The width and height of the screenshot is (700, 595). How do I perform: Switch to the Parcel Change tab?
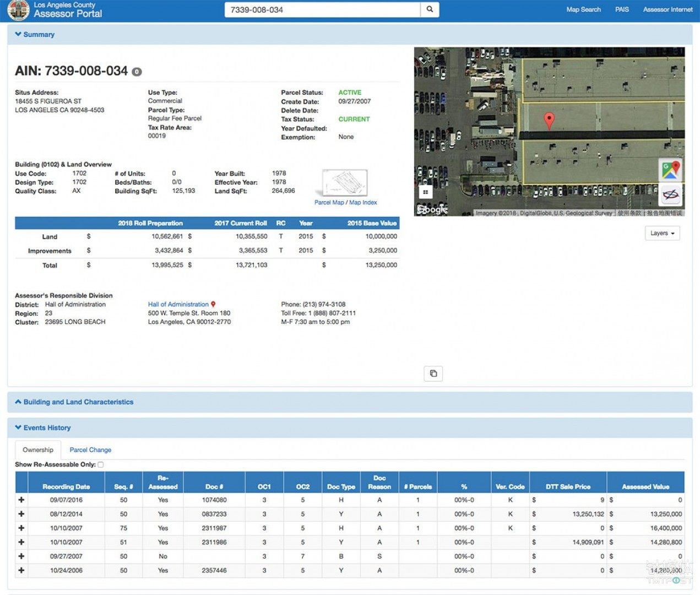(90, 450)
